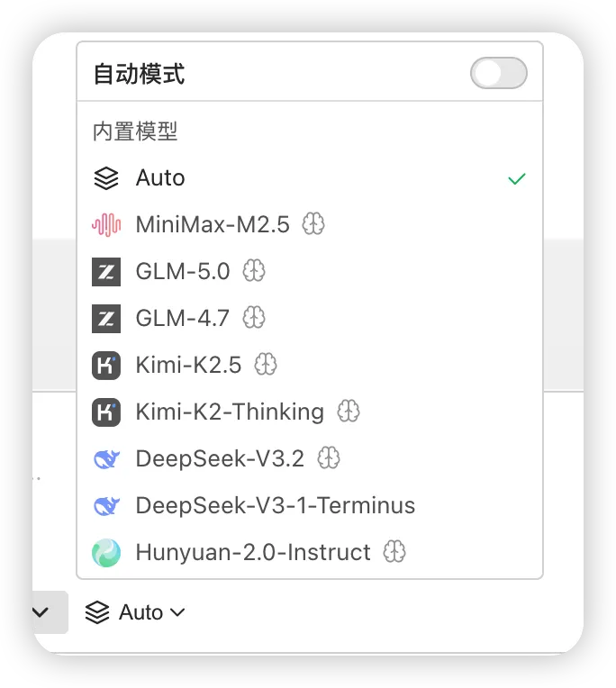Select GLM-4.7 from the model list
Screen dimensions: 616x688
[183, 318]
